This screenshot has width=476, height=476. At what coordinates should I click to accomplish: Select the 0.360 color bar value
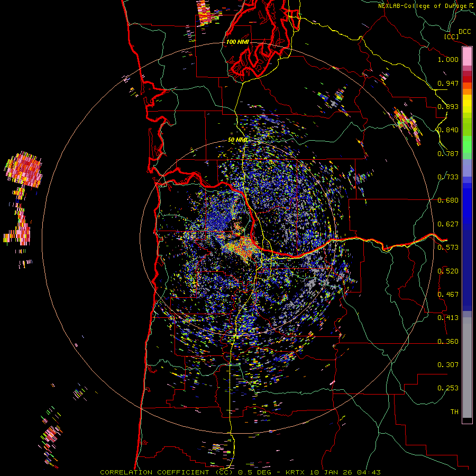pyautogui.click(x=448, y=342)
